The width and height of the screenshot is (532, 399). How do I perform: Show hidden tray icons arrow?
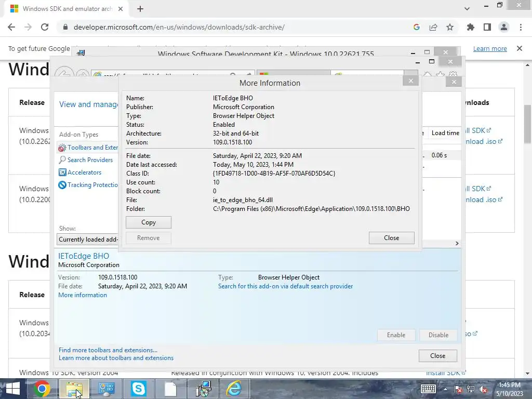[x=445, y=389]
